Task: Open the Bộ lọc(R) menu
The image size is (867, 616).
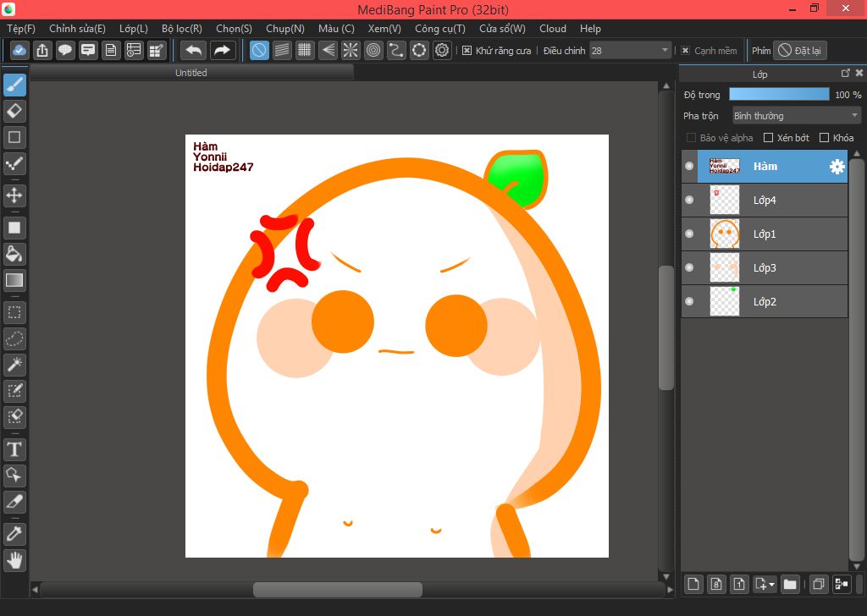Action: click(182, 29)
